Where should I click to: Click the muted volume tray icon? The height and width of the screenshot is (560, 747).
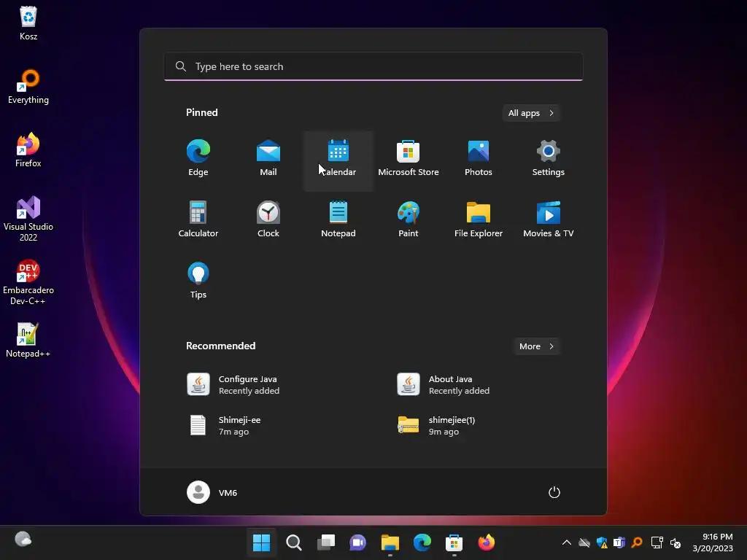(x=676, y=542)
